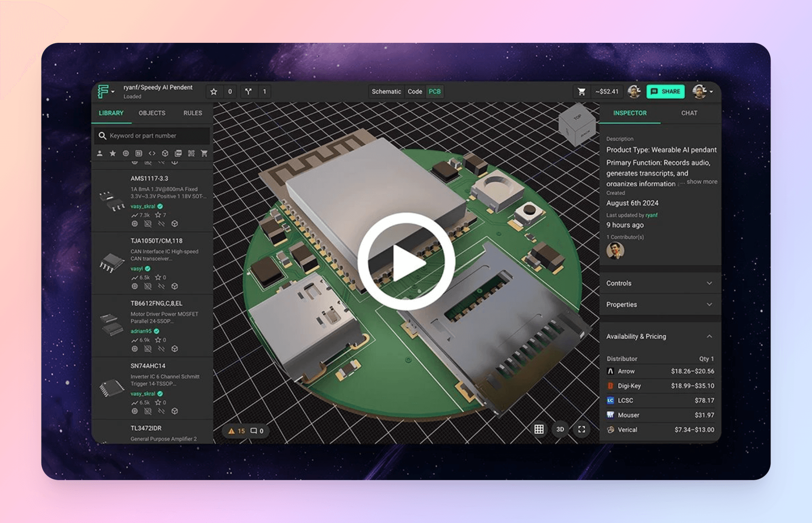This screenshot has width=812, height=523.
Task: Click the star icon on TJA1050T/CM,118
Action: pyautogui.click(x=158, y=278)
